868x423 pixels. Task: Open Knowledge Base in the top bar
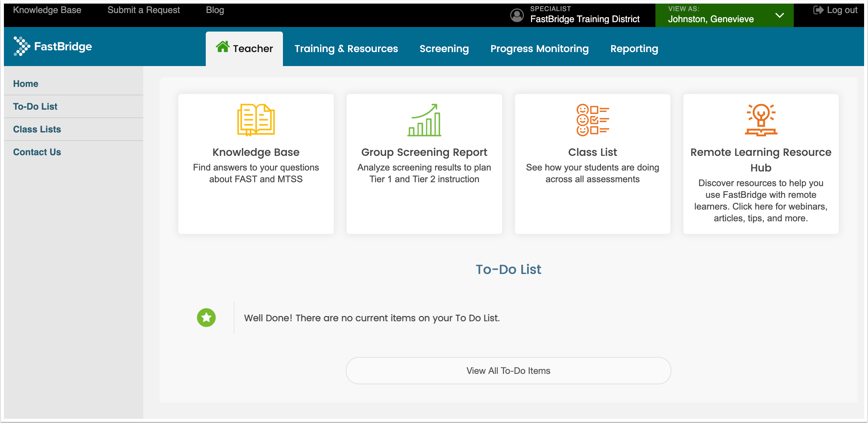coord(47,10)
